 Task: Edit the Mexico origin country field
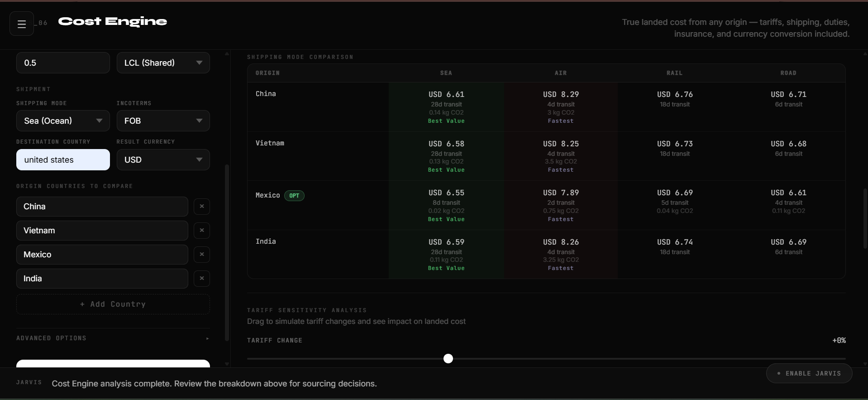pyautogui.click(x=102, y=255)
